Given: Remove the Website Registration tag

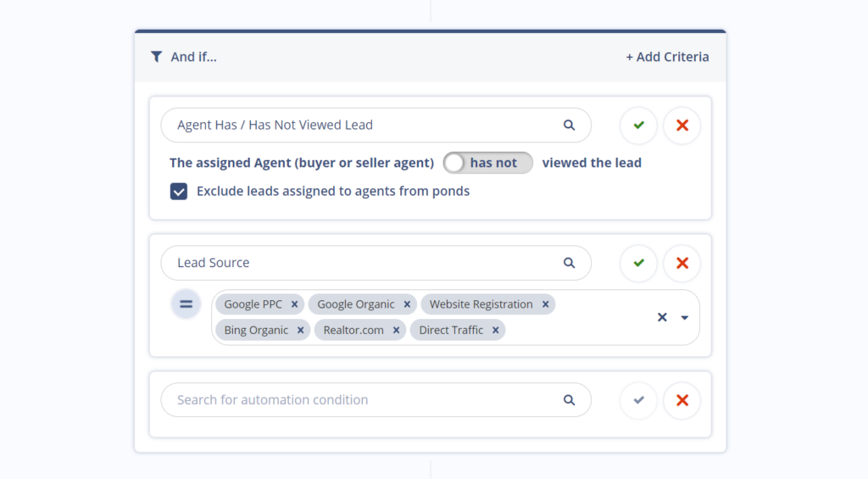Looking at the screenshot, I should [545, 304].
